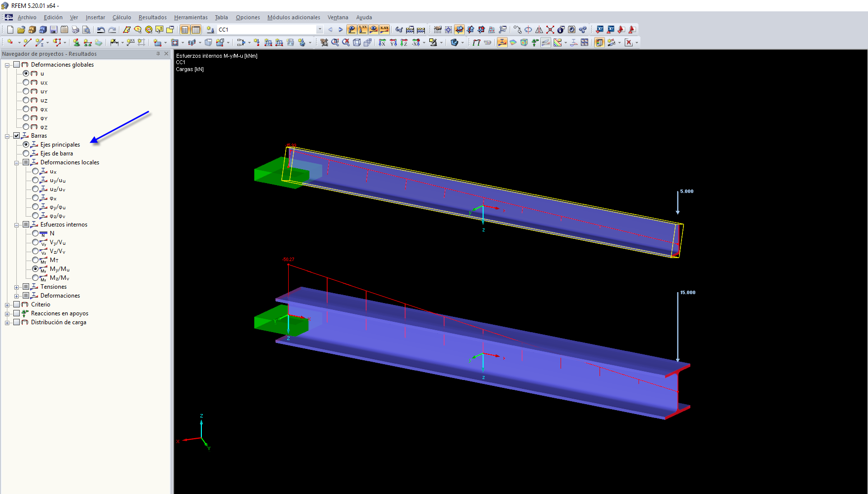Image resolution: width=868 pixels, height=494 pixels.
Task: Redo the last undone action
Action: tap(112, 30)
